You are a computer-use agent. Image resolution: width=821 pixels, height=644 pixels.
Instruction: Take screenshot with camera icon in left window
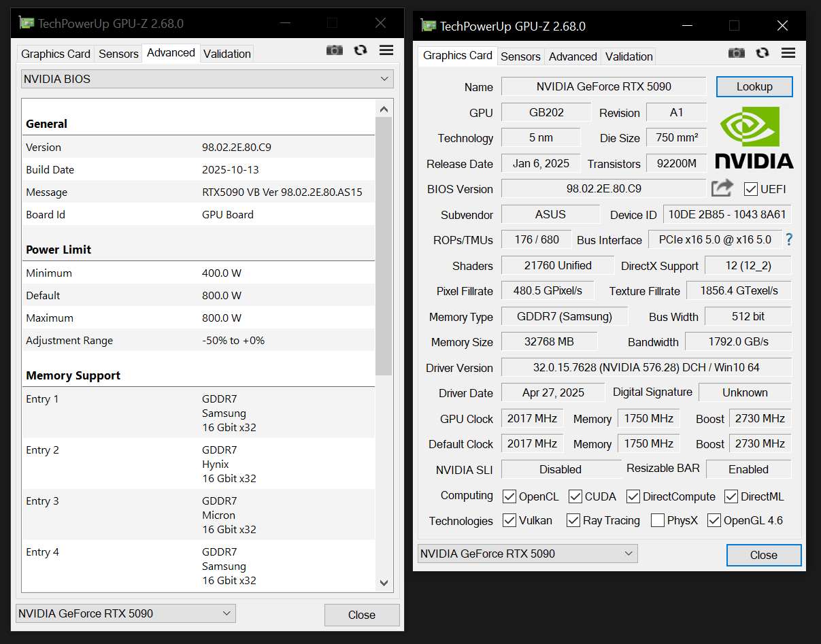click(x=335, y=50)
